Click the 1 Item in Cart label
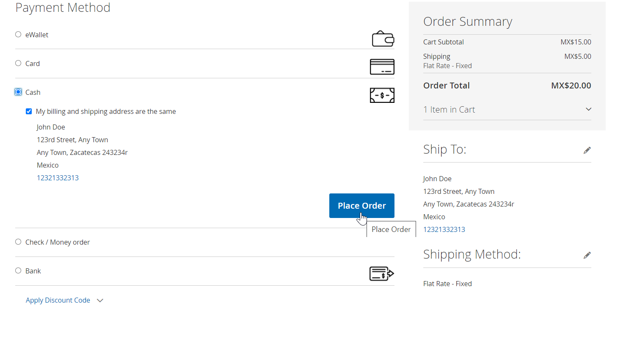The image size is (626, 364). point(449,110)
